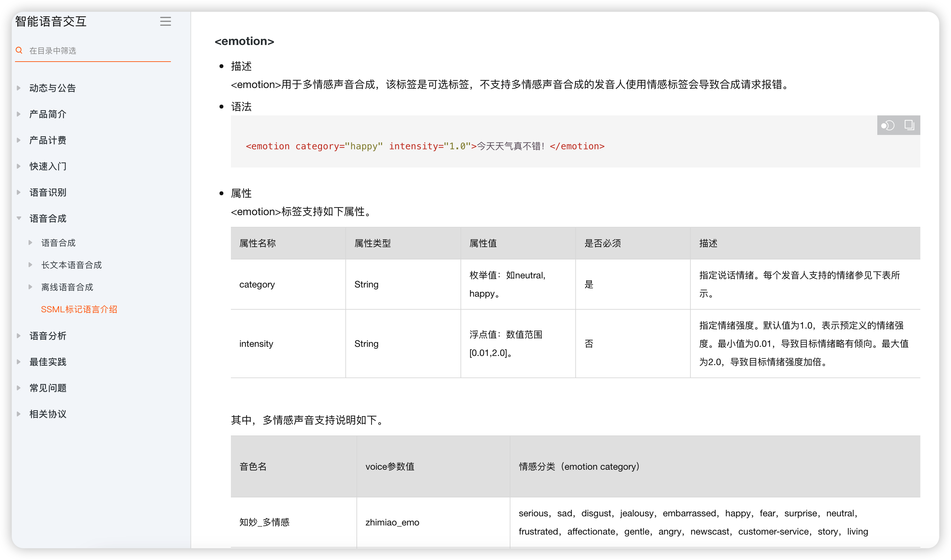
Task: Click the 智能语音交互 sidebar title
Action: pos(51,22)
